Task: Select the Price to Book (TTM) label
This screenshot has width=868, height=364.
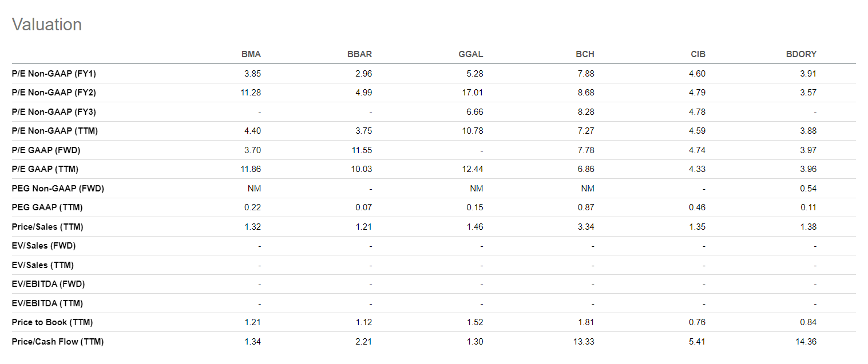Action: pos(52,322)
